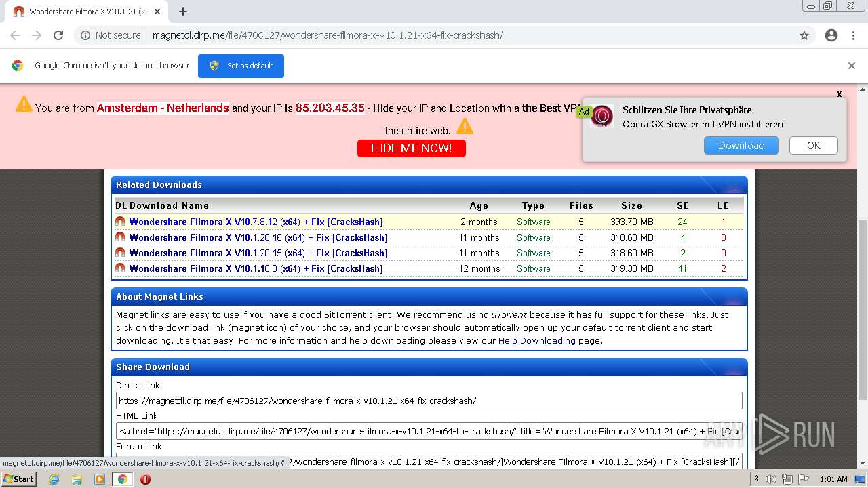The width and height of the screenshot is (868, 488).
Task: Launch Internet Explorer from the taskbar
Action: [54, 479]
